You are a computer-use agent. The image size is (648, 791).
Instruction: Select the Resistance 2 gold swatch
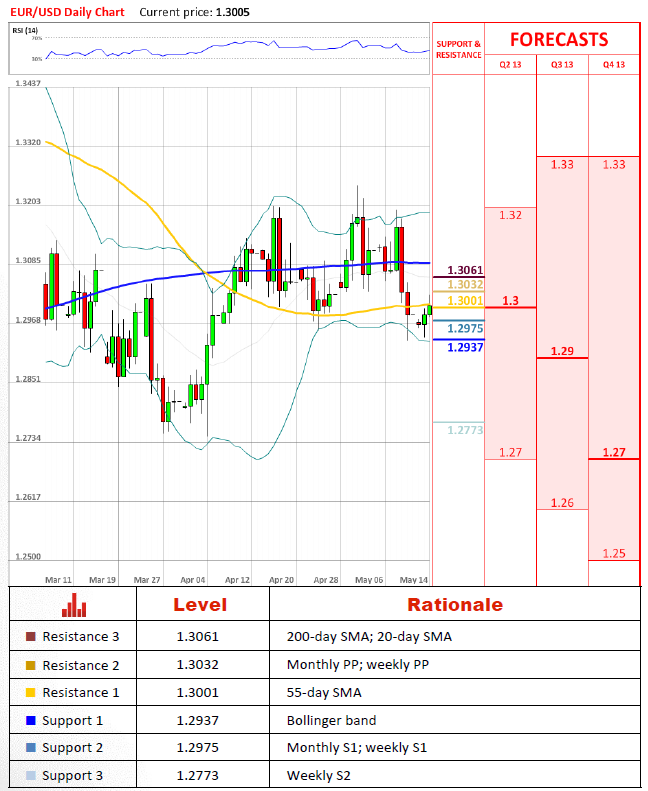tap(31, 665)
